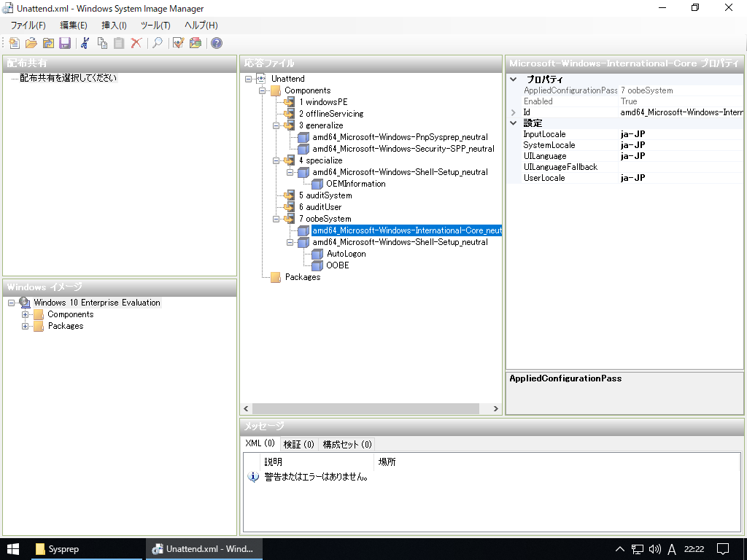Switch to the 検証 (0) tab
747x560 pixels.
tap(298, 444)
